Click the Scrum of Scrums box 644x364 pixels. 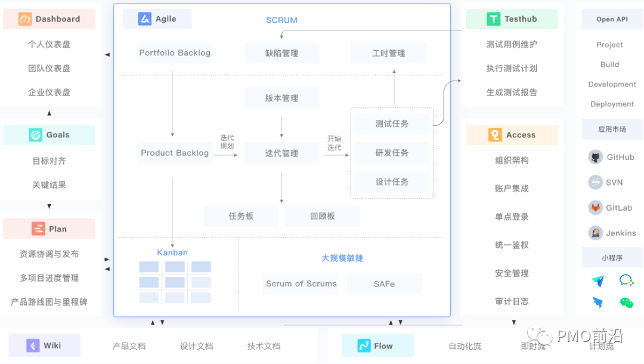tap(301, 284)
